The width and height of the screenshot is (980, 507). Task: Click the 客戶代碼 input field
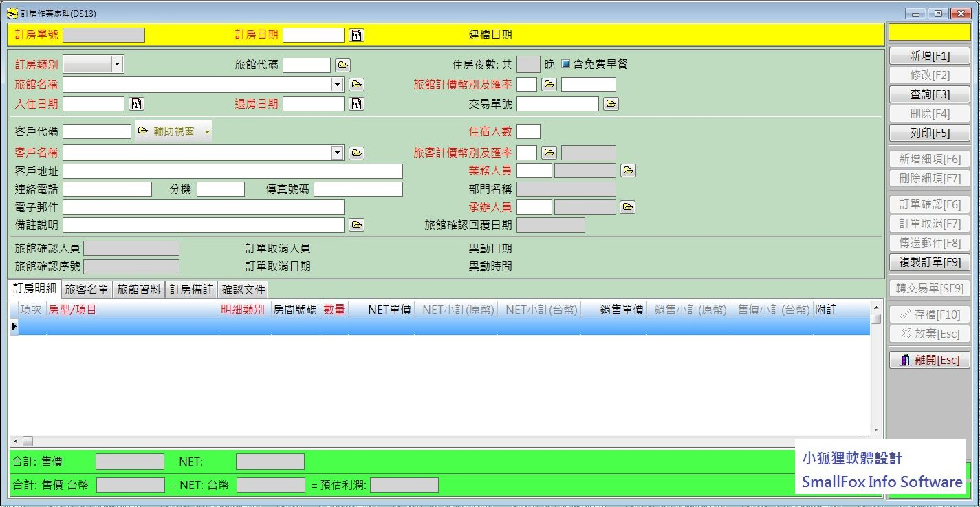(x=97, y=131)
